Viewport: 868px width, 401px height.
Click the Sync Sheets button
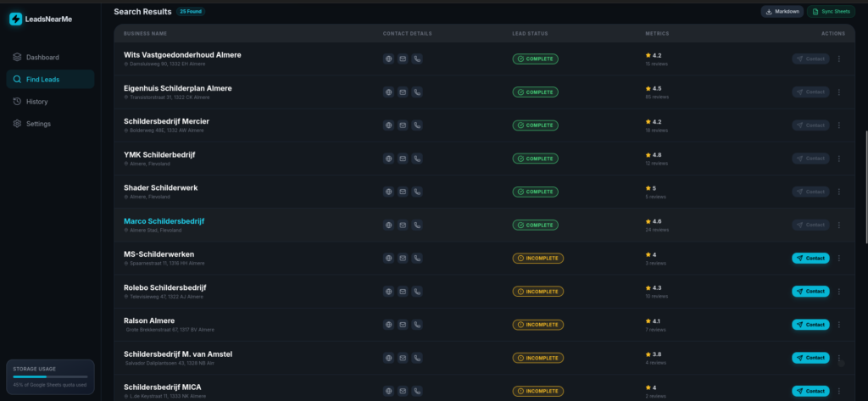click(831, 12)
